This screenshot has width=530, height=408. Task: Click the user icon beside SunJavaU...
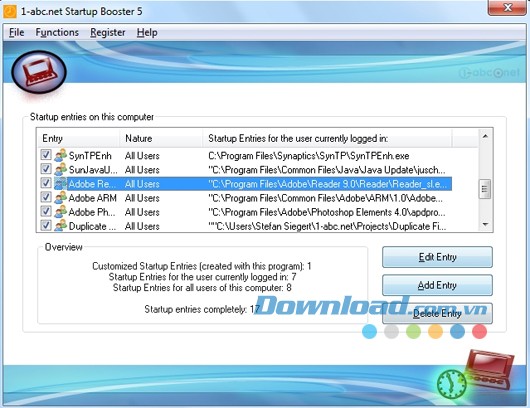coord(61,169)
